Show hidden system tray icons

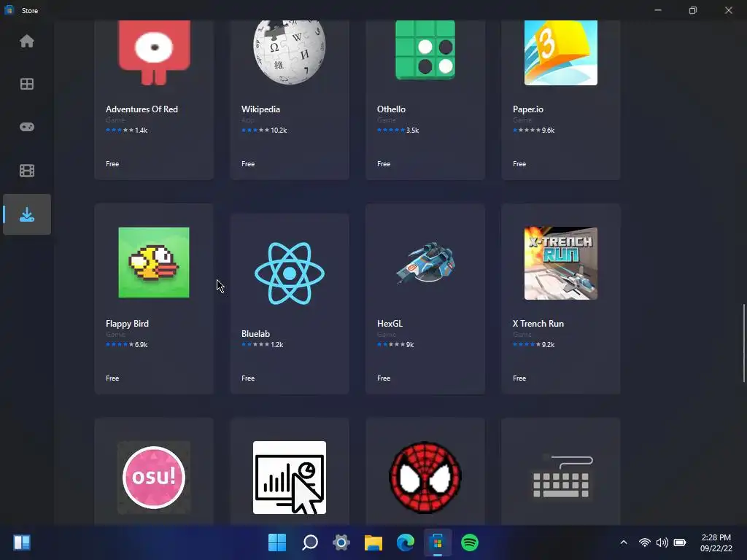tap(624, 542)
